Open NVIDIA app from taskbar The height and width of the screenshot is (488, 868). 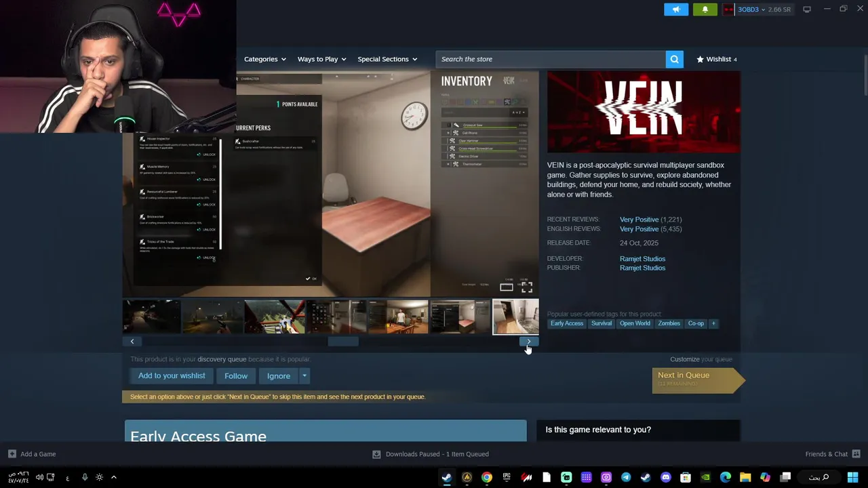(705, 477)
